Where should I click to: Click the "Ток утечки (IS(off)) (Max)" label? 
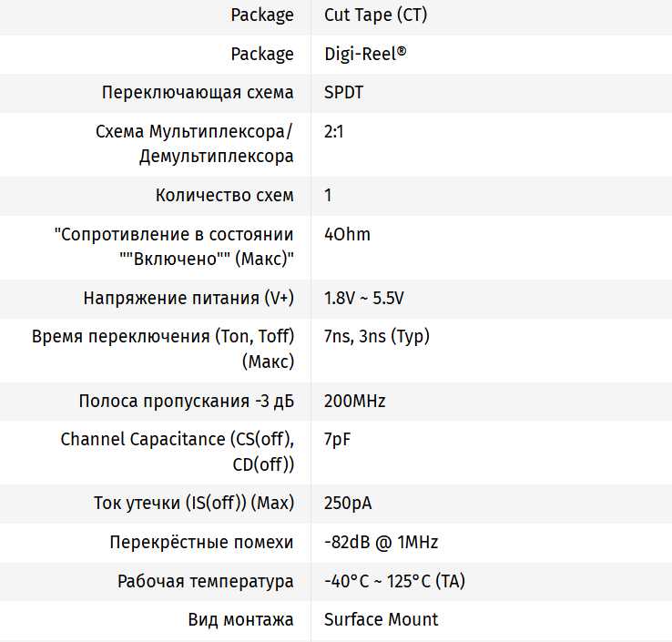[x=194, y=504]
